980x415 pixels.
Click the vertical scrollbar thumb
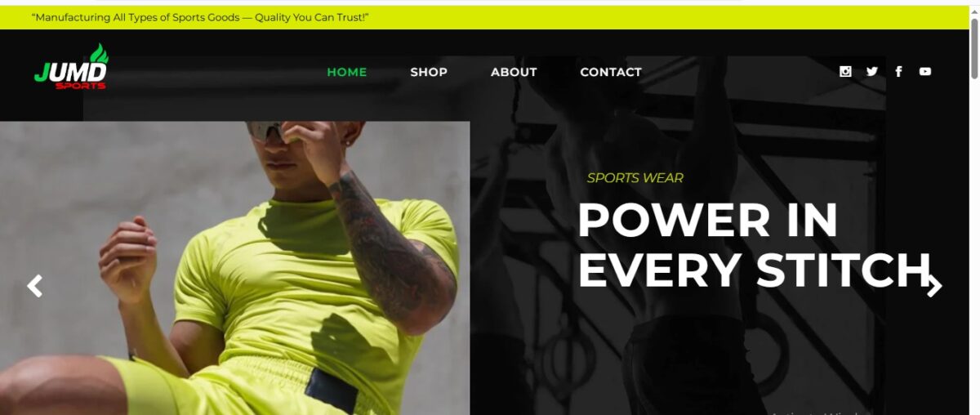(x=973, y=47)
